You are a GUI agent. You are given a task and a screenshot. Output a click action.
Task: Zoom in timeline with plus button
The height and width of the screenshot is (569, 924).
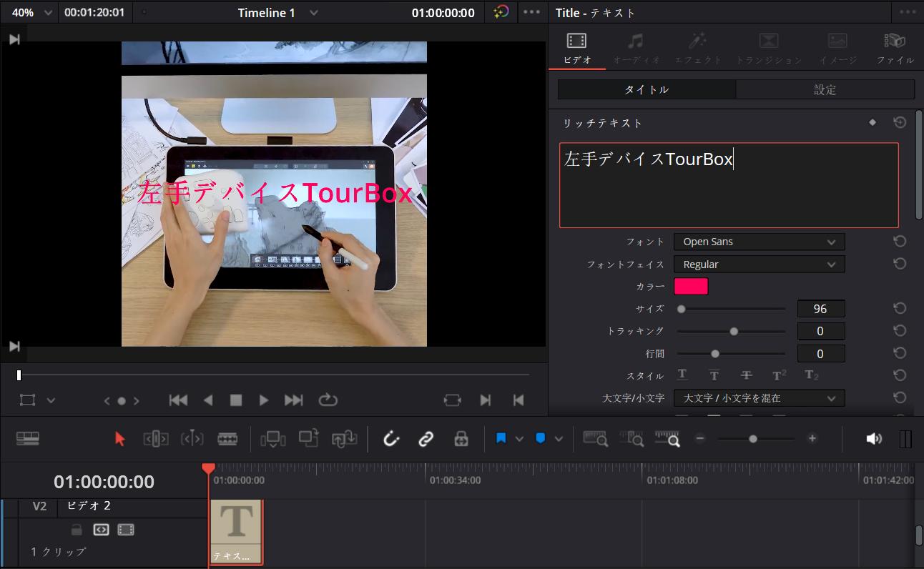click(x=812, y=439)
